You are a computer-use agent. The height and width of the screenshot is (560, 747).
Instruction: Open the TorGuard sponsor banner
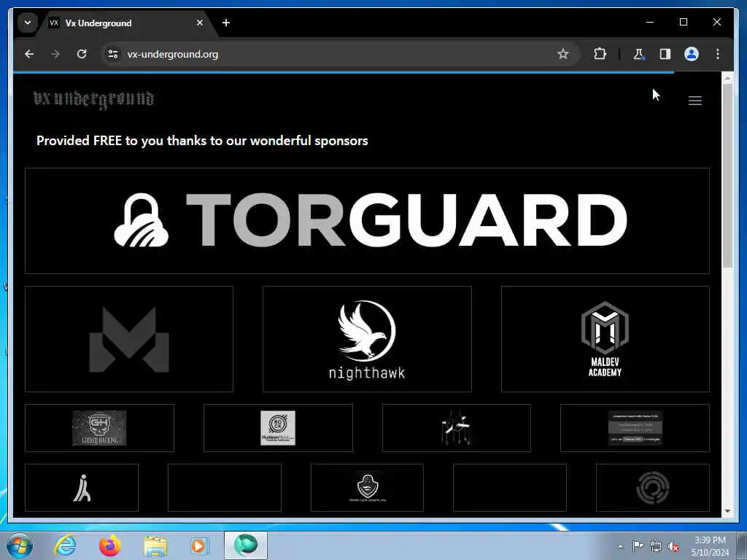(x=367, y=221)
